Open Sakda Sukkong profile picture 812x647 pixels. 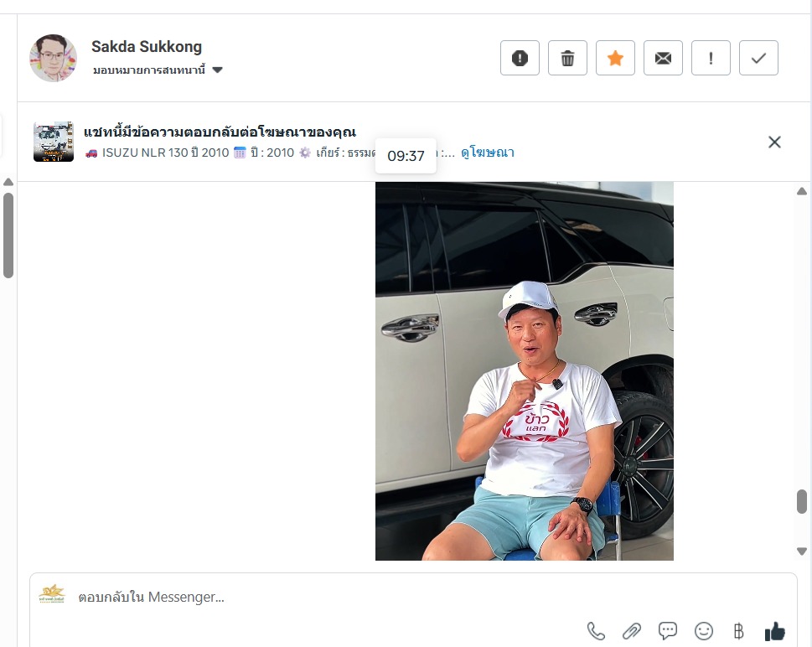(x=53, y=58)
